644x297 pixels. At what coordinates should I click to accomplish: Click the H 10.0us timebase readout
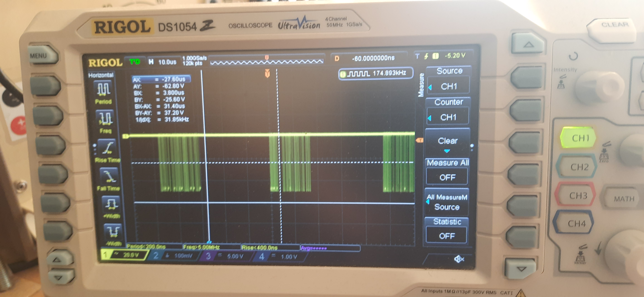(x=163, y=62)
